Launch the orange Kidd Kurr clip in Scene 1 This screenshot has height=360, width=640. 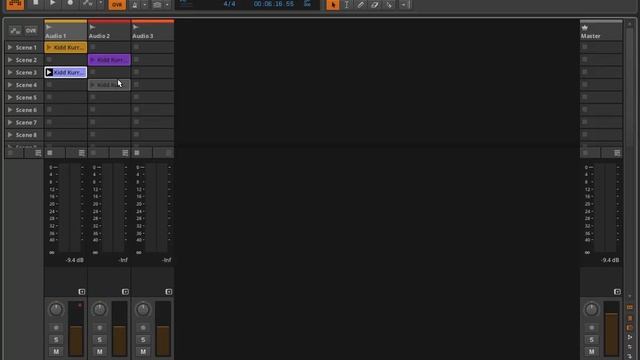click(49, 47)
